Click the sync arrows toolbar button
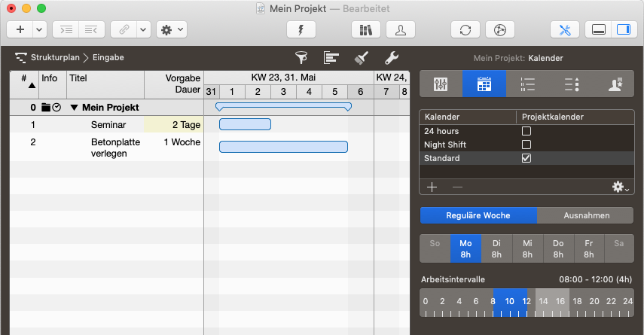This screenshot has height=335, width=644. click(465, 29)
